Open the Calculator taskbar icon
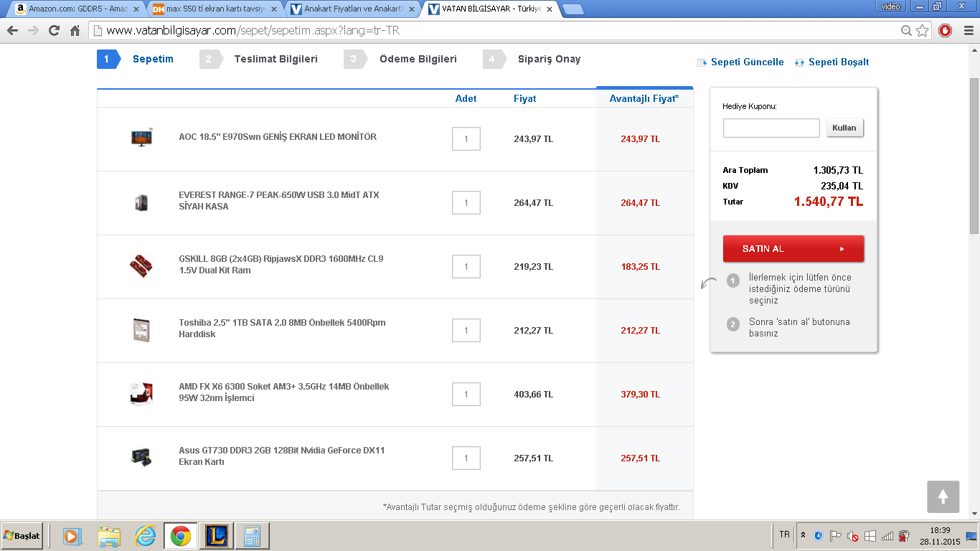This screenshot has width=980, height=551. (x=252, y=536)
